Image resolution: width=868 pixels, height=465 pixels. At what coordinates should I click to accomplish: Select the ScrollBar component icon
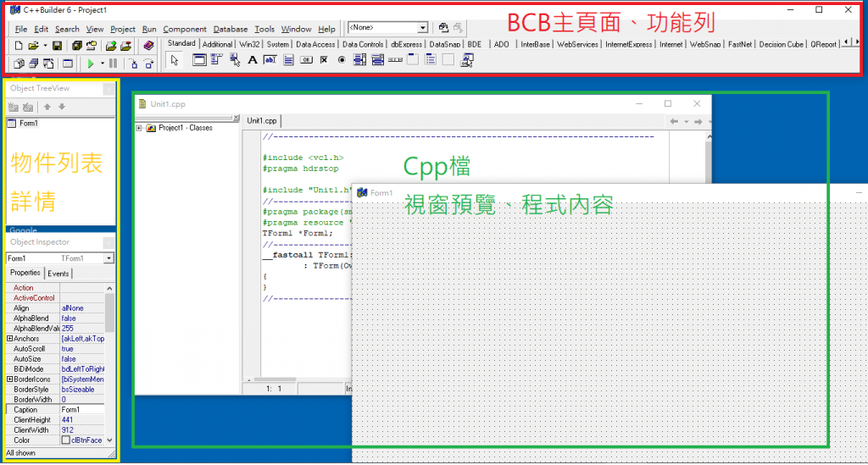(395, 60)
